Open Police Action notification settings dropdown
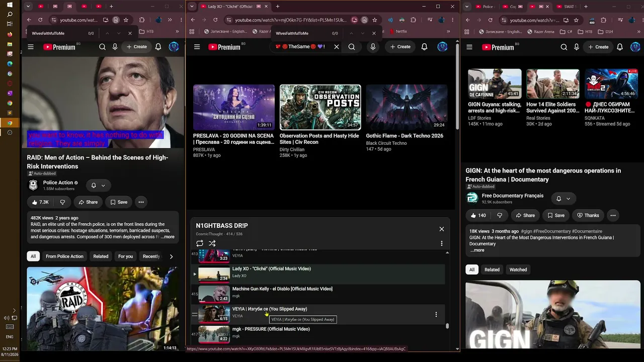This screenshot has width=644, height=362. pos(98,186)
